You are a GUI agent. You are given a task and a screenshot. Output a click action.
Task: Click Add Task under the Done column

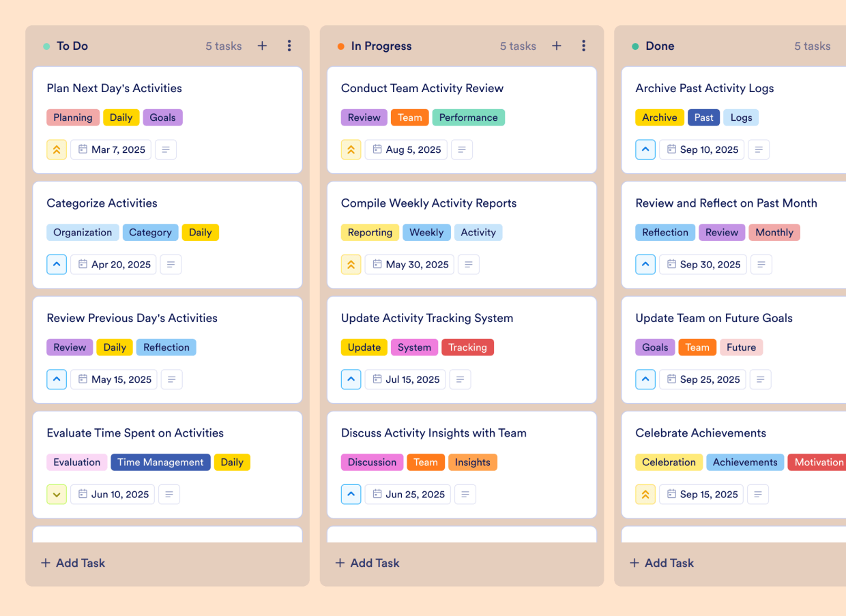click(x=661, y=563)
